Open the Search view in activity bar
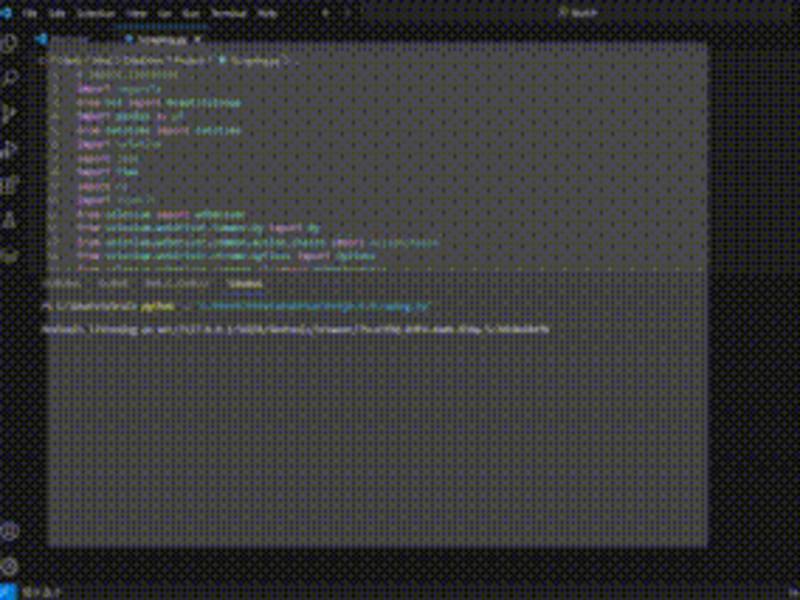 (x=9, y=79)
